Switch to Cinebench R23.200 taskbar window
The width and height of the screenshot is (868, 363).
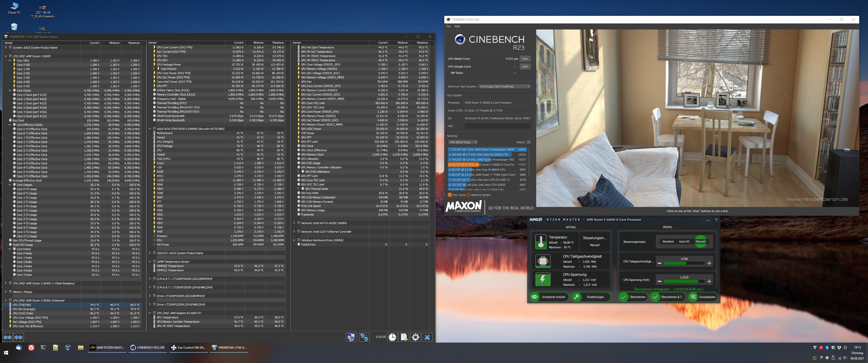point(148,348)
